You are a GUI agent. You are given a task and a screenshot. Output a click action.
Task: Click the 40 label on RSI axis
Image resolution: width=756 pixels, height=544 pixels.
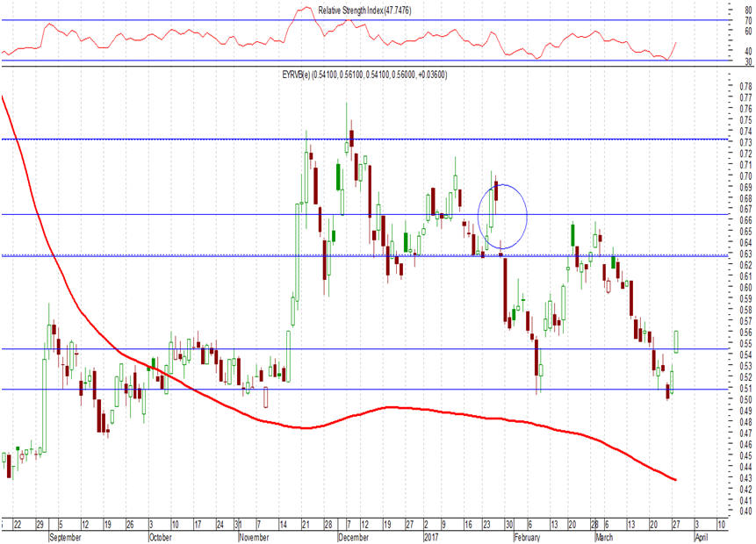748,51
